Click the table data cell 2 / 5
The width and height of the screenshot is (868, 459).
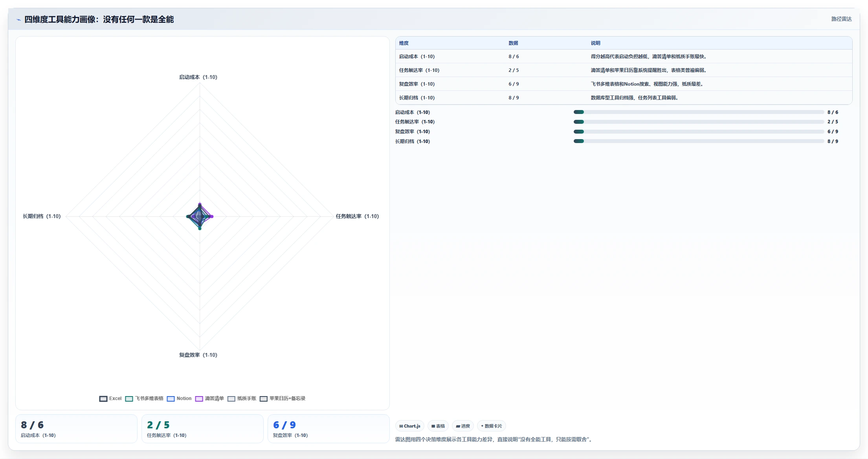[x=514, y=70]
